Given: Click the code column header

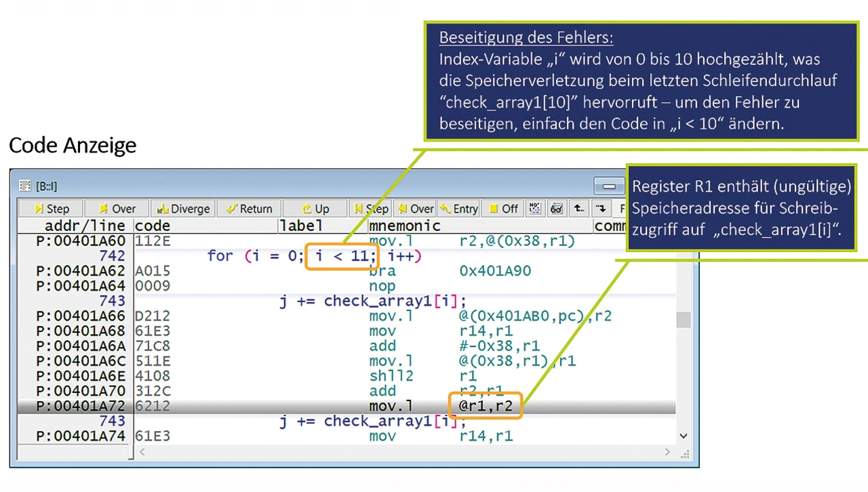Looking at the screenshot, I should (153, 226).
